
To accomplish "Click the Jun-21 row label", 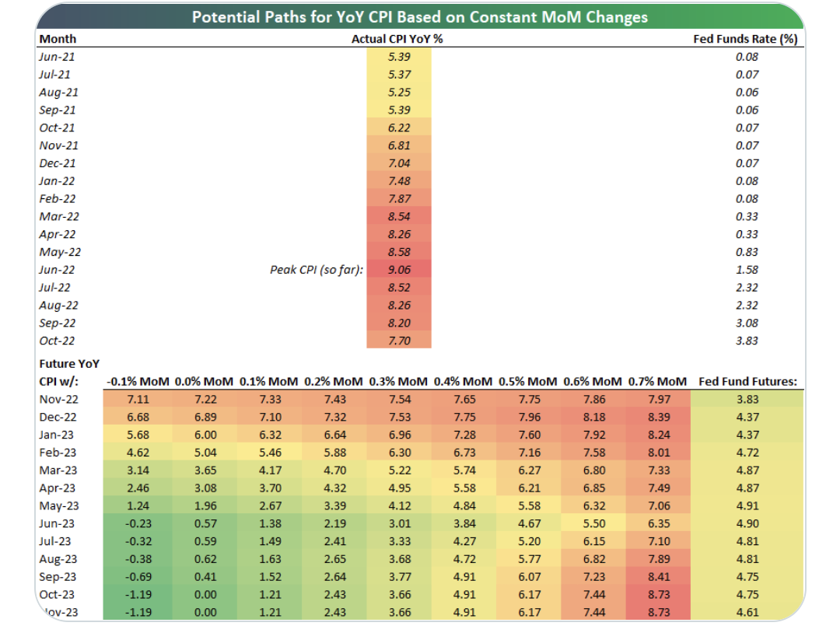I will 58,57.
